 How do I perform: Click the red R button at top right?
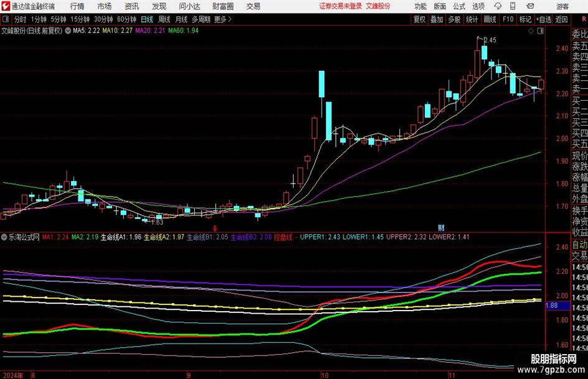pos(584,19)
